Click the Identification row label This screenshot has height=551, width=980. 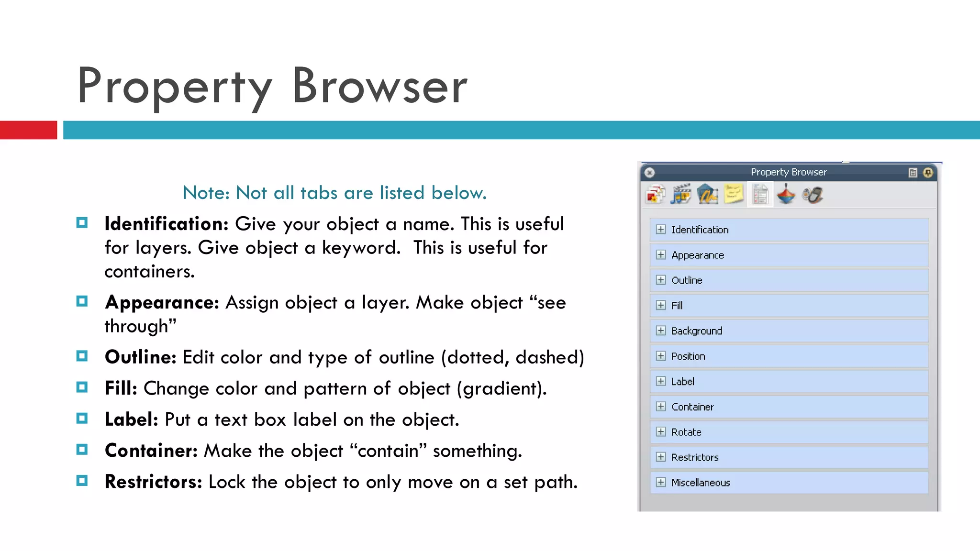[700, 230]
